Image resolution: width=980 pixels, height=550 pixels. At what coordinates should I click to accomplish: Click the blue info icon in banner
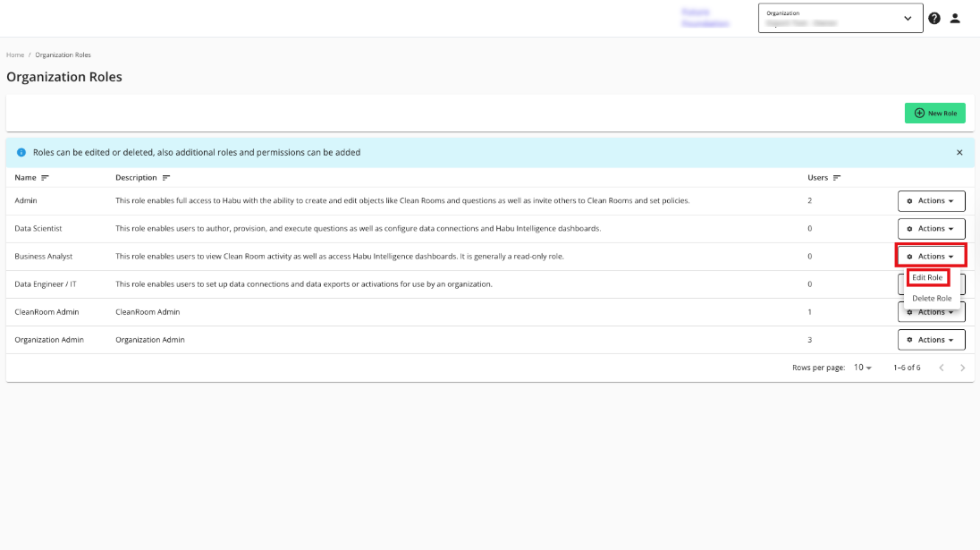pyautogui.click(x=21, y=153)
